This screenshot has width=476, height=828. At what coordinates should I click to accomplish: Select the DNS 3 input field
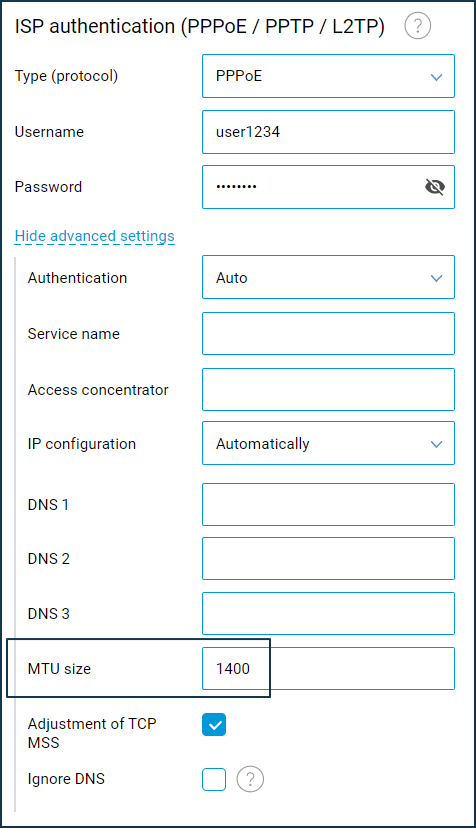pos(328,614)
